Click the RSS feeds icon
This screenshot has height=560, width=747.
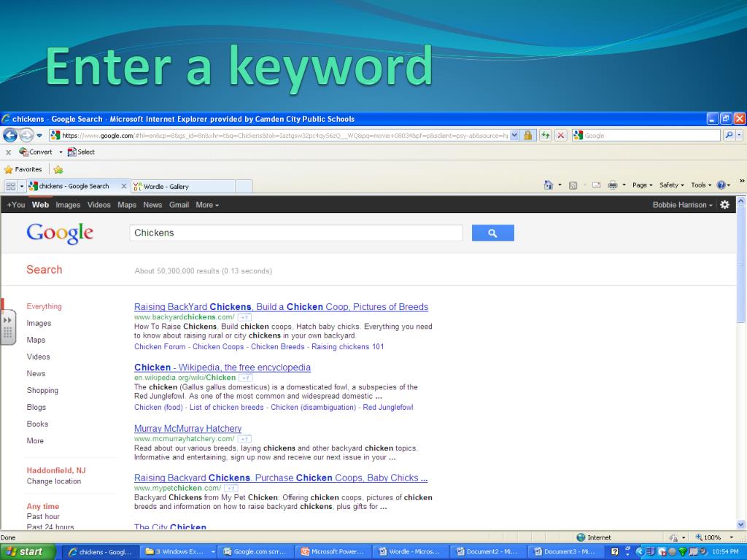(573, 185)
